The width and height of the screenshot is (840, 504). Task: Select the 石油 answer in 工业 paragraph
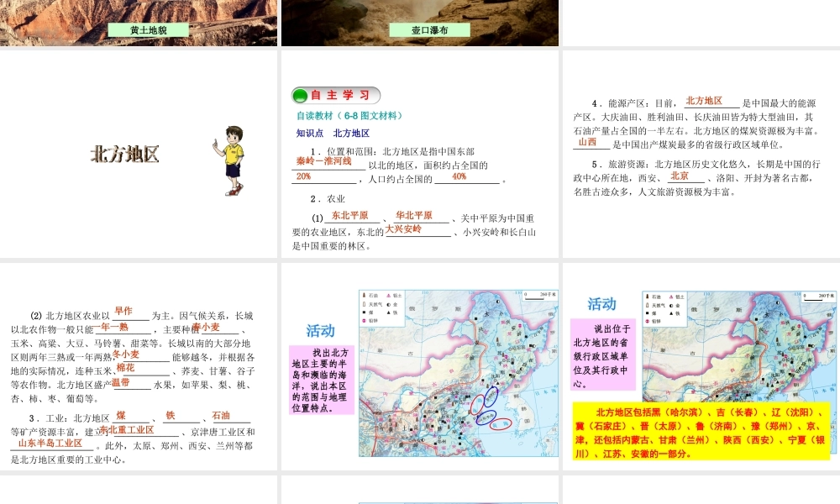click(x=221, y=415)
